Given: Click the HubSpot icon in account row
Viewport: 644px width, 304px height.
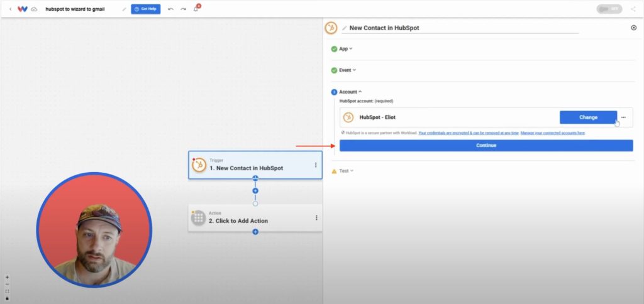Looking at the screenshot, I should [348, 117].
